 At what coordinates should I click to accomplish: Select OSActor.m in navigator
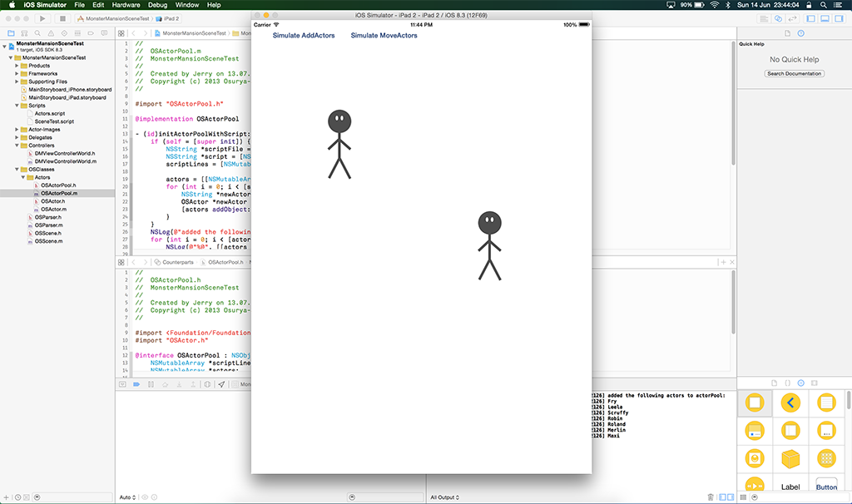point(53,209)
